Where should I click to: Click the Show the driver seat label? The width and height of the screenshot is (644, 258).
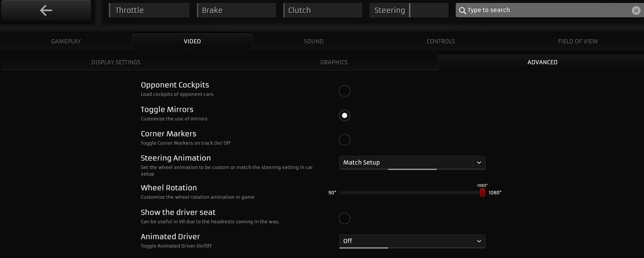tap(178, 212)
